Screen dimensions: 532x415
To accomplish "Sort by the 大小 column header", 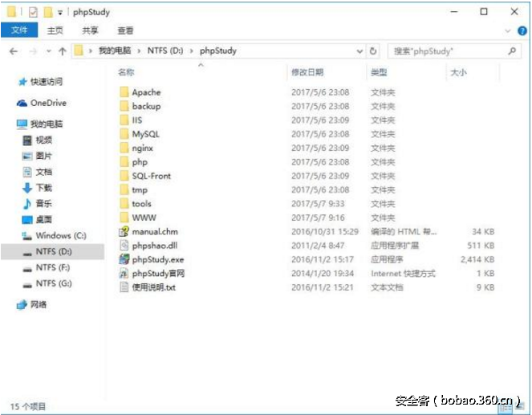I will tap(458, 72).
